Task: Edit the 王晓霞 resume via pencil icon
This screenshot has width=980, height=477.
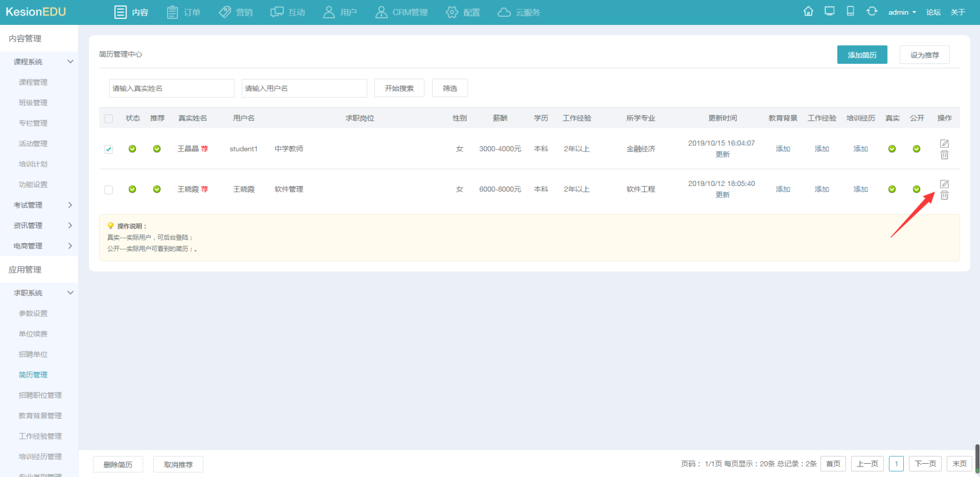Action: point(944,184)
